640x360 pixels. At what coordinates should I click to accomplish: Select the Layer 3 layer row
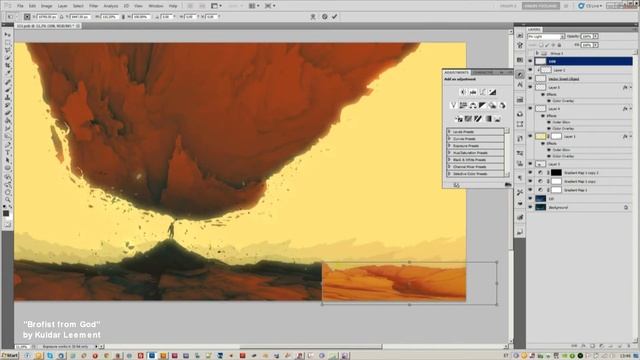point(580,164)
